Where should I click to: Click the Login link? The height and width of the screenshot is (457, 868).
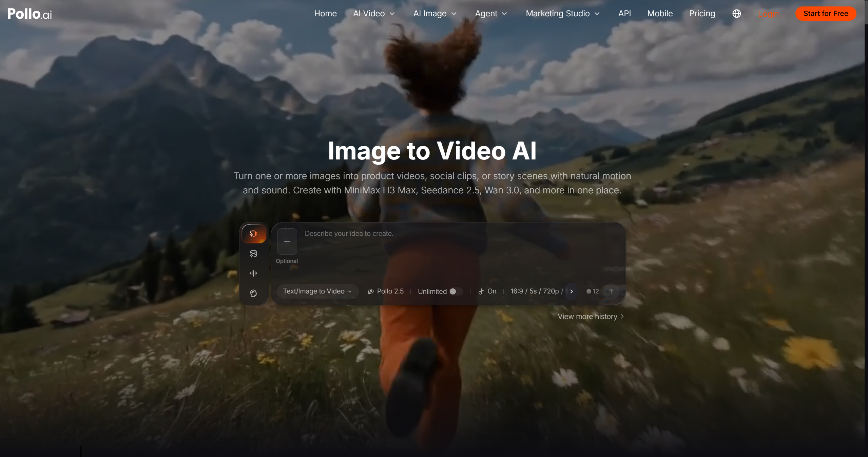coord(768,14)
